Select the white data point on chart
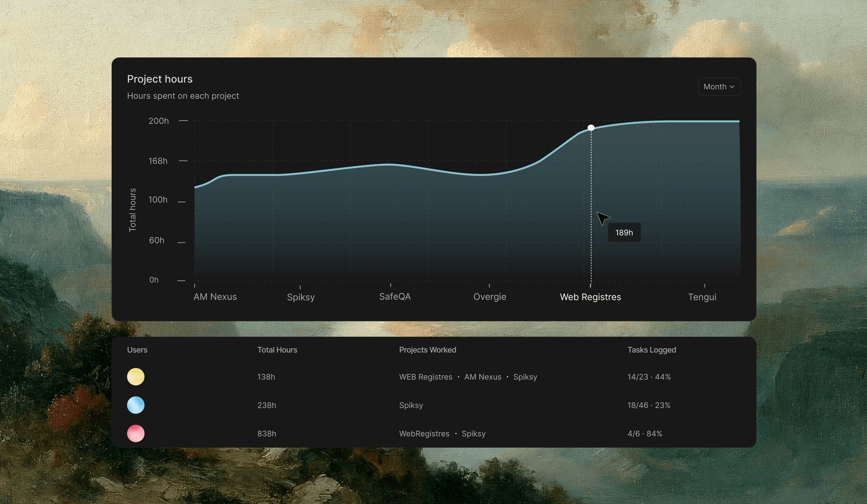Screen dimensions: 867x504 coord(591,128)
